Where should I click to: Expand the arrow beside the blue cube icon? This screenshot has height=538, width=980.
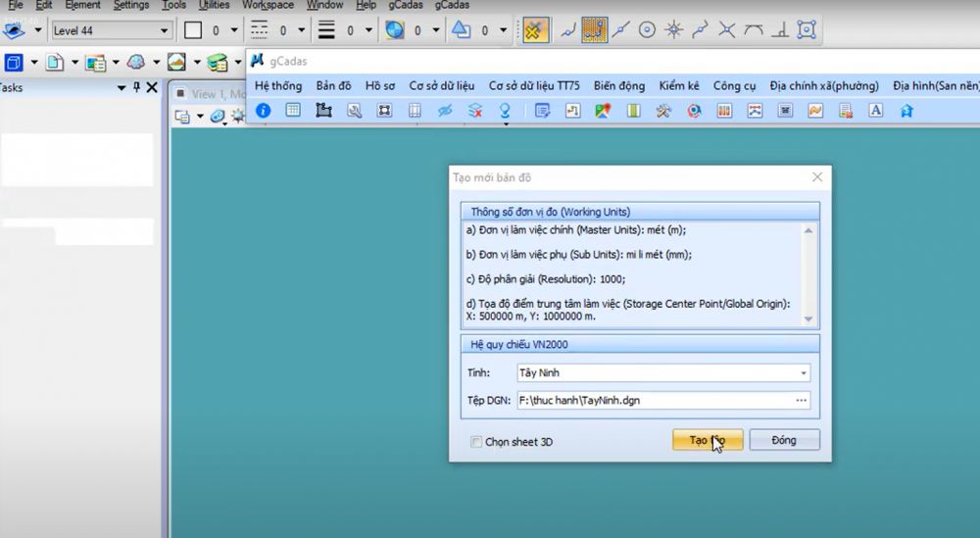[x=34, y=63]
